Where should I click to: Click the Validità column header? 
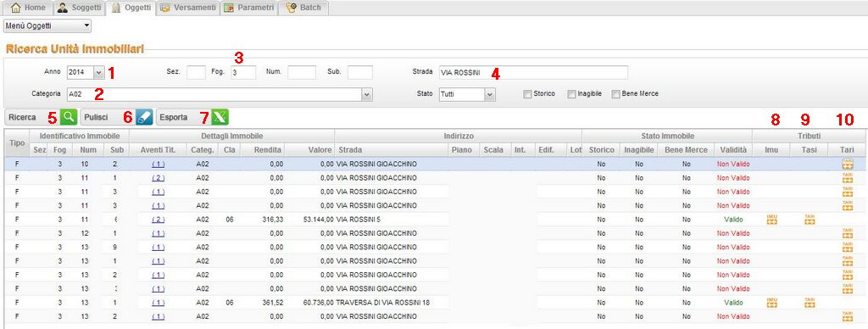click(x=733, y=150)
